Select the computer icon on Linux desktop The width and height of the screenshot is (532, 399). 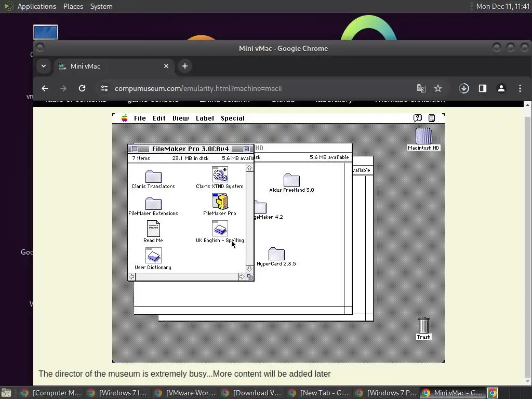click(46, 32)
